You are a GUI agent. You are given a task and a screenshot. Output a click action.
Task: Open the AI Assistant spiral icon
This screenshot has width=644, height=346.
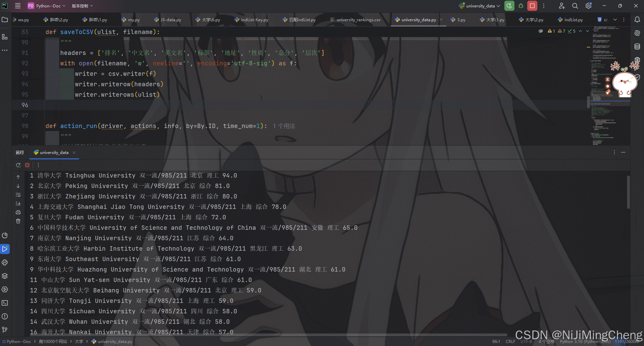coord(637,33)
